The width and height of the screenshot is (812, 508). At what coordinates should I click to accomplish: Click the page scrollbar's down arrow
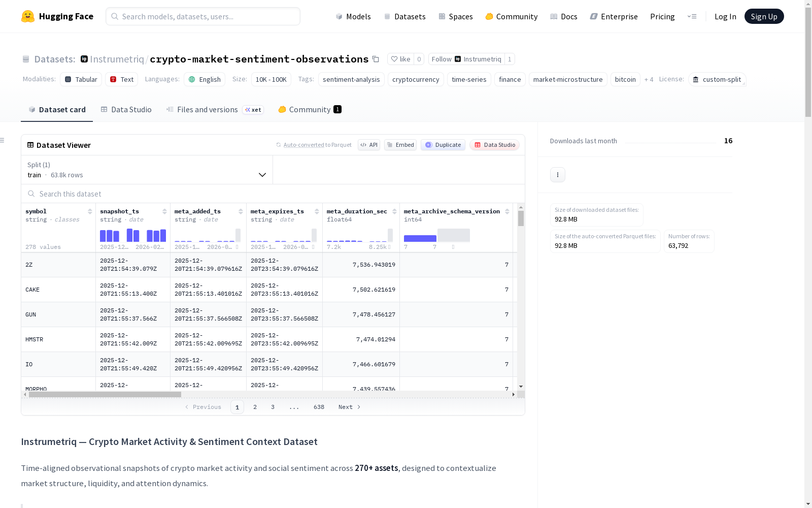[808, 504]
